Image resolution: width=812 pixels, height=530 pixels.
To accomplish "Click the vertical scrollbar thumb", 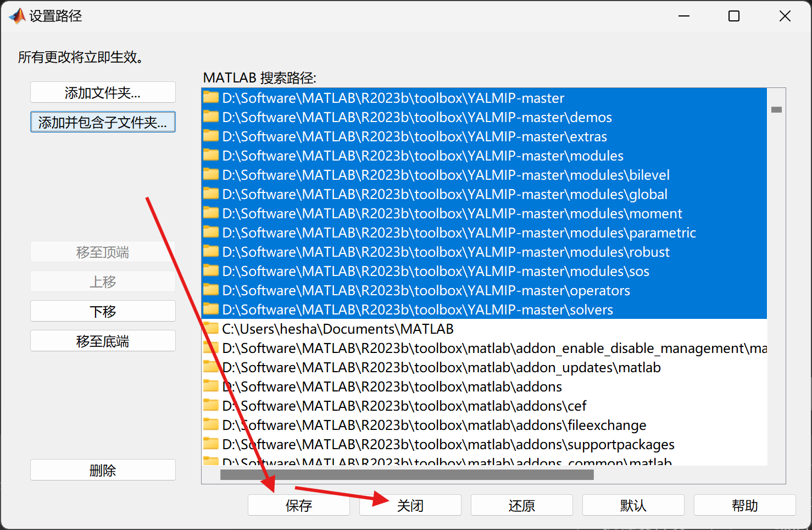I will tap(776, 109).
